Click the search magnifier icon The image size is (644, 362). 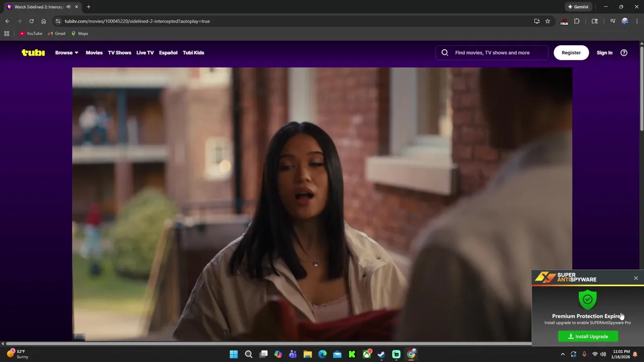point(445,52)
